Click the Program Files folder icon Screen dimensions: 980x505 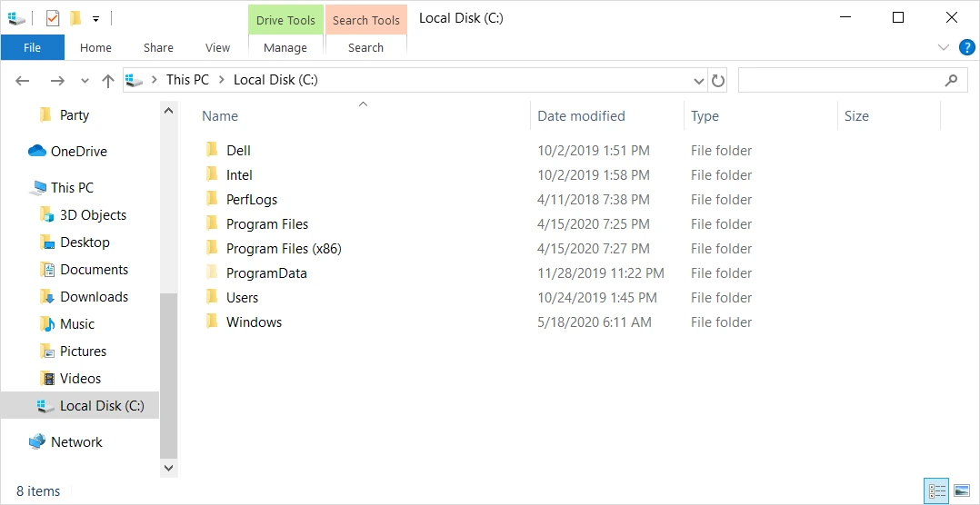(x=212, y=223)
